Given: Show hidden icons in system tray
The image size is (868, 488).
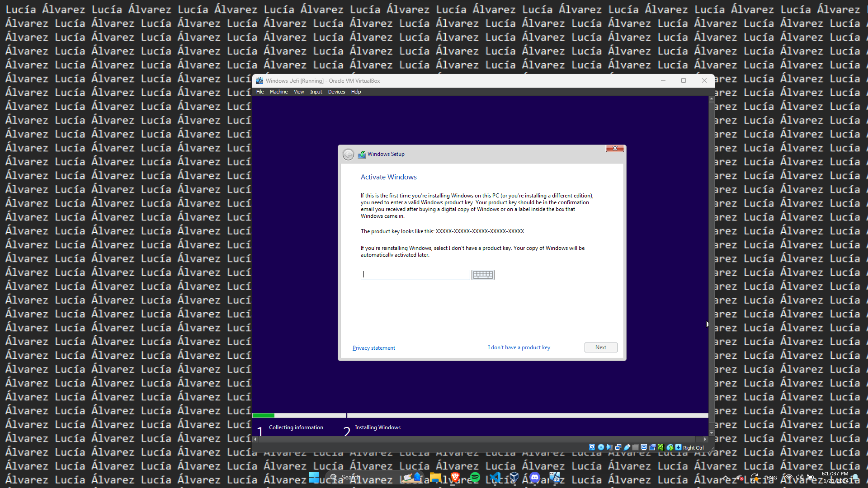Looking at the screenshot, I should [x=725, y=478].
